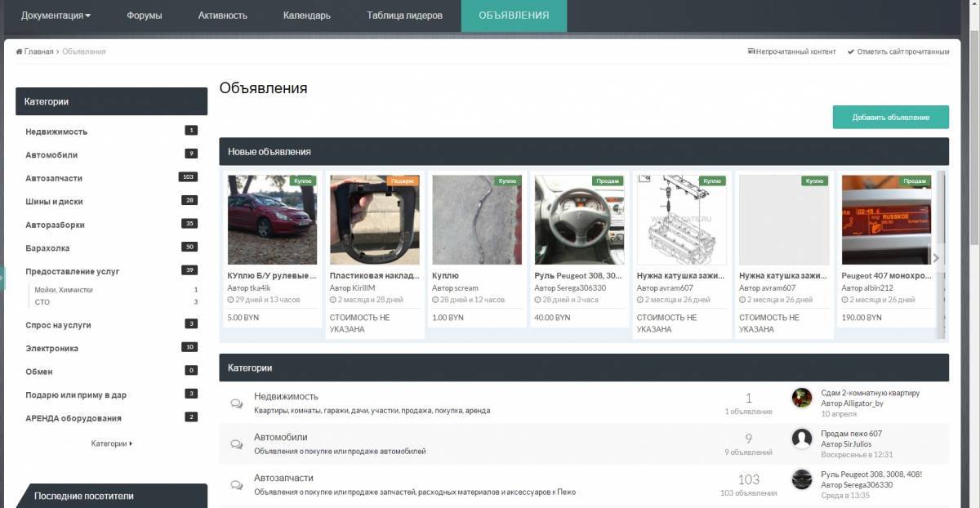Select the Мойки, Химчистки subcategory
Viewport: 980px width, 508px height.
click(64, 290)
